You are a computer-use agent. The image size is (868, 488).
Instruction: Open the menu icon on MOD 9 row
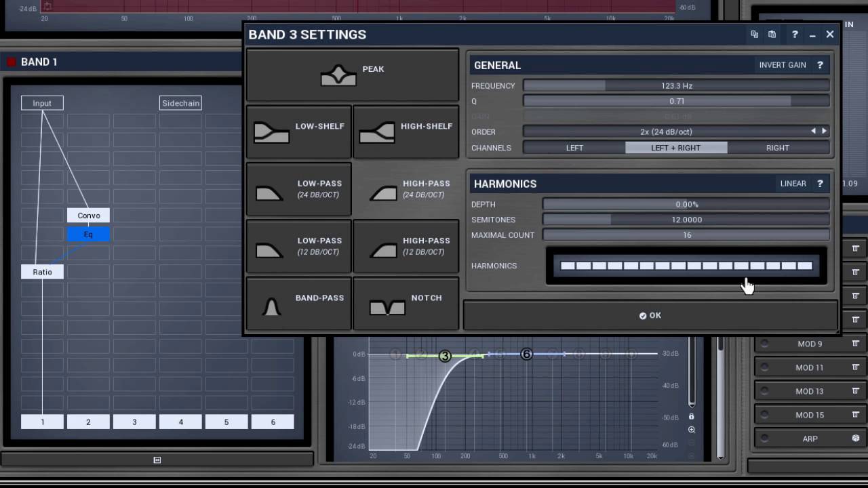856,344
